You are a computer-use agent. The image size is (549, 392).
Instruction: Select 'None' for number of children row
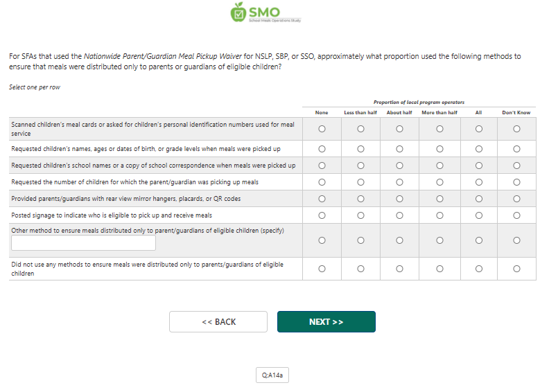click(322, 182)
